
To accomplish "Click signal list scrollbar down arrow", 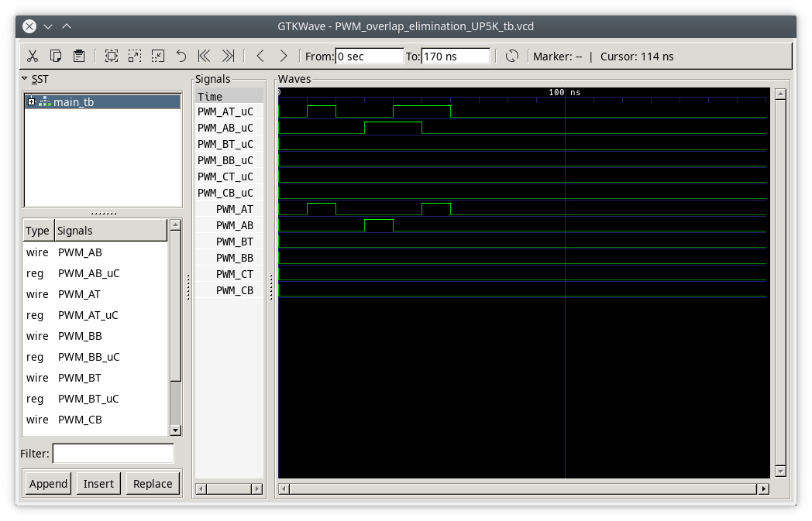I will [x=175, y=430].
